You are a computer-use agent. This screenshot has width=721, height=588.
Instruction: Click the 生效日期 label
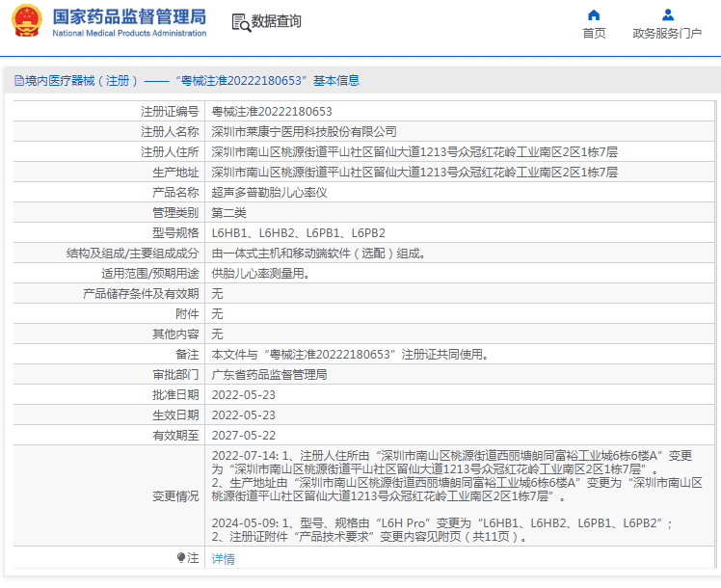click(175, 415)
